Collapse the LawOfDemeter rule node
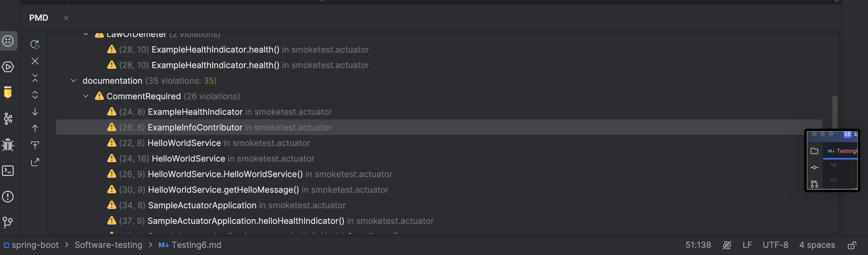Viewport: 868px width, 255px height. coord(86,35)
